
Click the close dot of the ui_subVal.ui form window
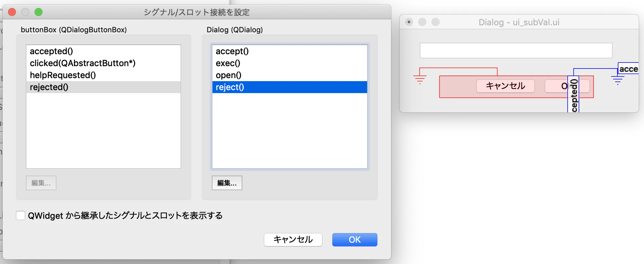[409, 22]
